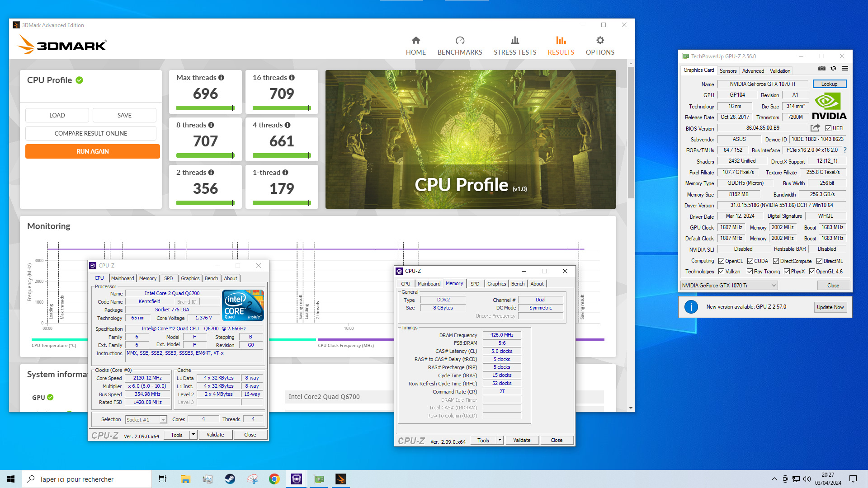This screenshot has height=488, width=868.
Task: Click the CPU Profile v1.0 preview image
Action: [471, 139]
